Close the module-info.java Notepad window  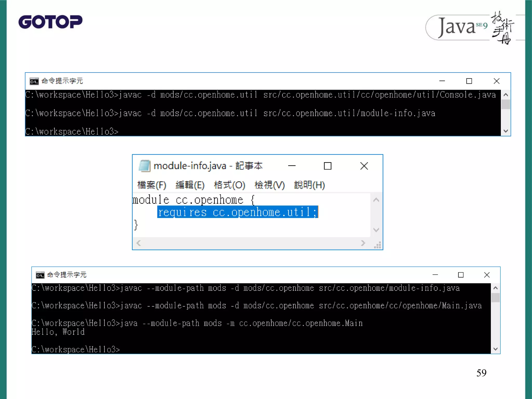364,166
